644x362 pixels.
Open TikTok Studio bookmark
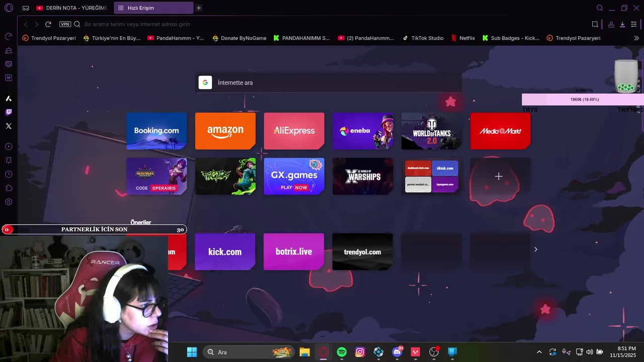pos(423,38)
